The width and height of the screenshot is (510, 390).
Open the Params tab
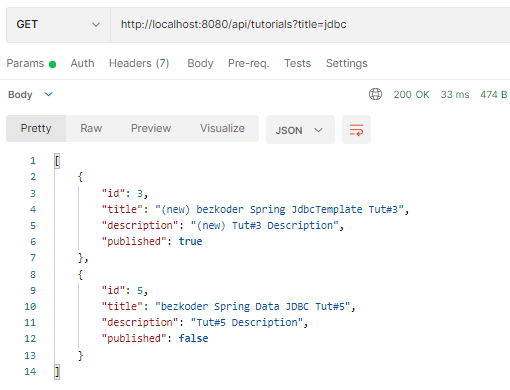(x=31, y=63)
